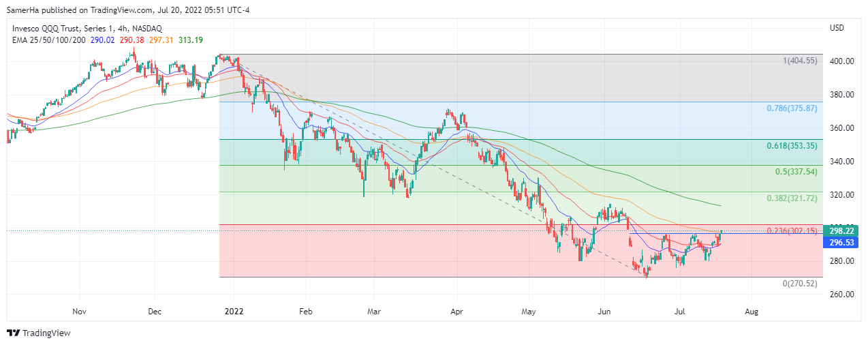This screenshot has width=868, height=345.
Task: Click the Nov label on time axis
Action: pos(80,311)
